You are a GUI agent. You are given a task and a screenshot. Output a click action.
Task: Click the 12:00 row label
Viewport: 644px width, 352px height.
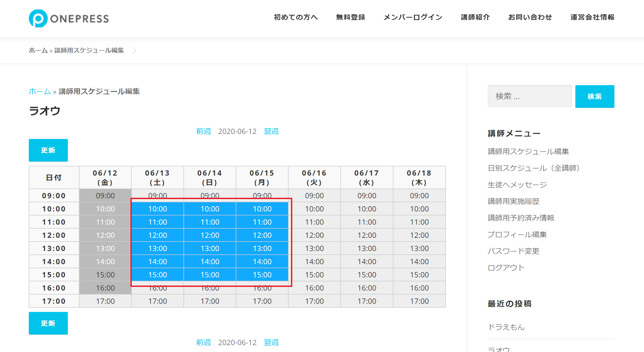(54, 235)
